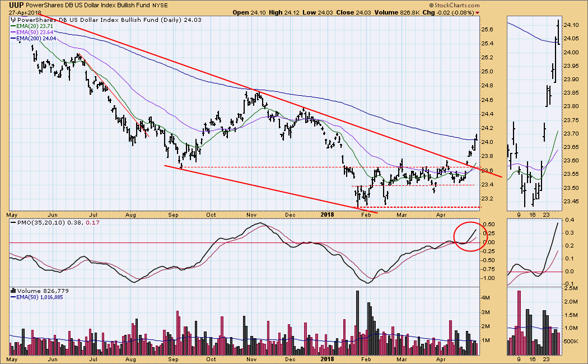Select the High 24.12 value
This screenshot has height=364, width=588.
pyautogui.click(x=284, y=12)
